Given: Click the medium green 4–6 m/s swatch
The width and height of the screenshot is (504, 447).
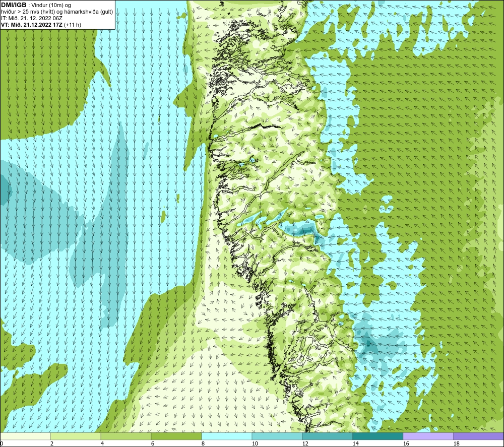Looking at the screenshot, I should pos(125,436).
